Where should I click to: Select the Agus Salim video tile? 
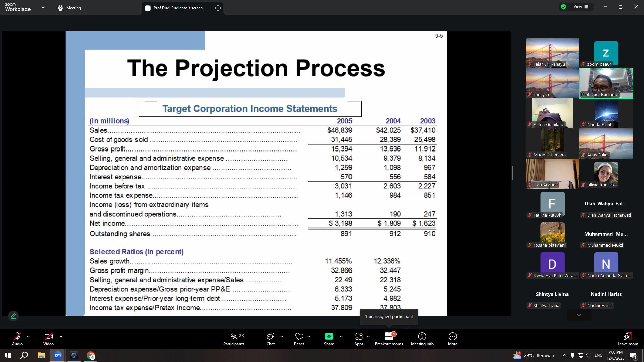(606, 143)
